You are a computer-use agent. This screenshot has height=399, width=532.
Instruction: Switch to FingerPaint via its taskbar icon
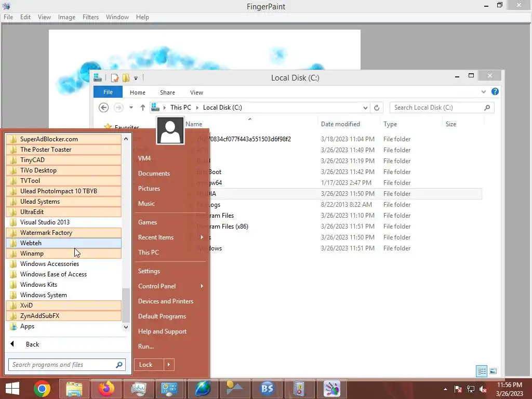point(331,389)
